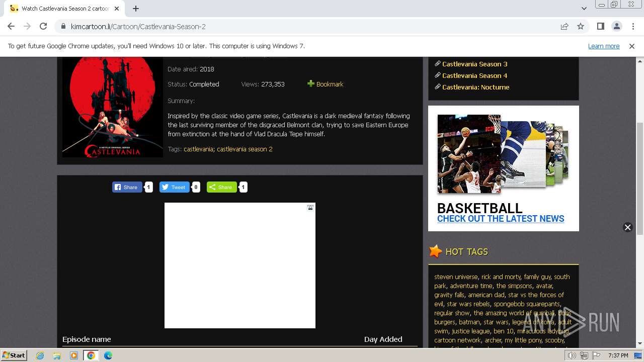
Task: Open the Castlevania Season 4 link
Action: pos(474,75)
